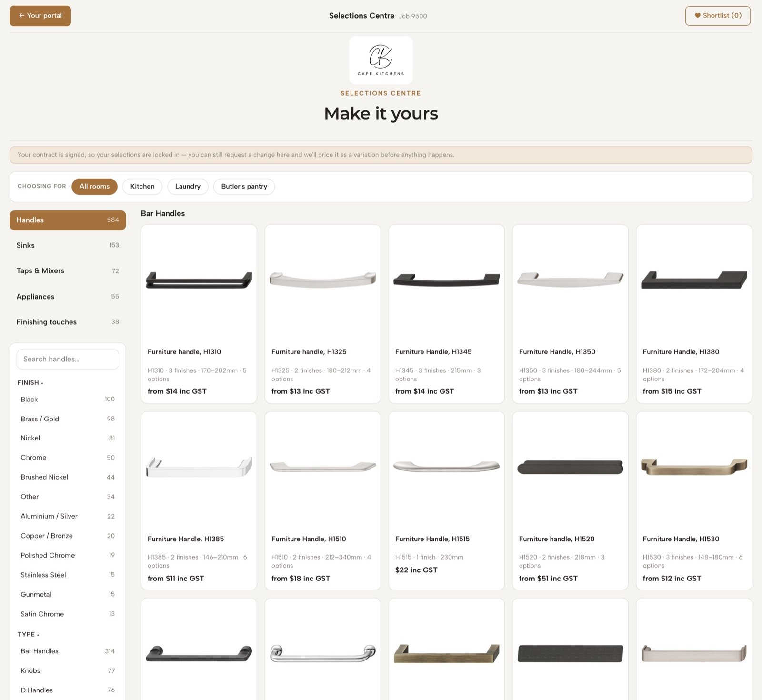Click the 'from $18 inc GST' price
762x700 pixels.
pos(301,579)
